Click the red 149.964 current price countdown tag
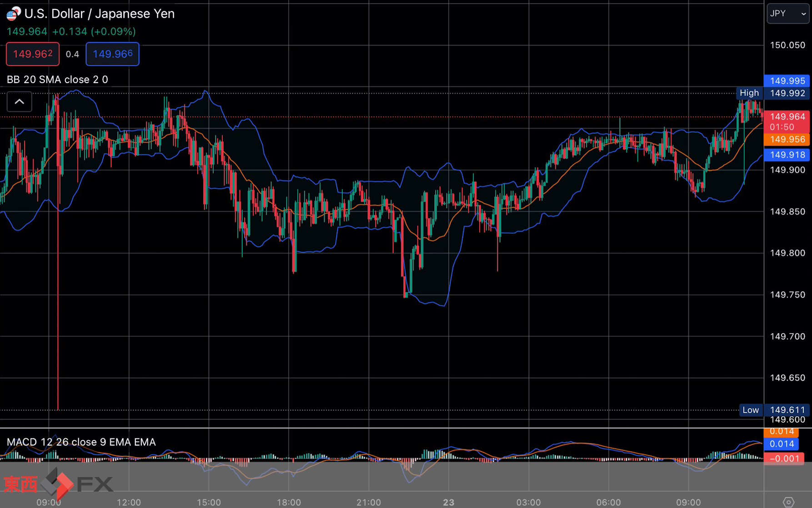This screenshot has height=508, width=812. (x=787, y=122)
